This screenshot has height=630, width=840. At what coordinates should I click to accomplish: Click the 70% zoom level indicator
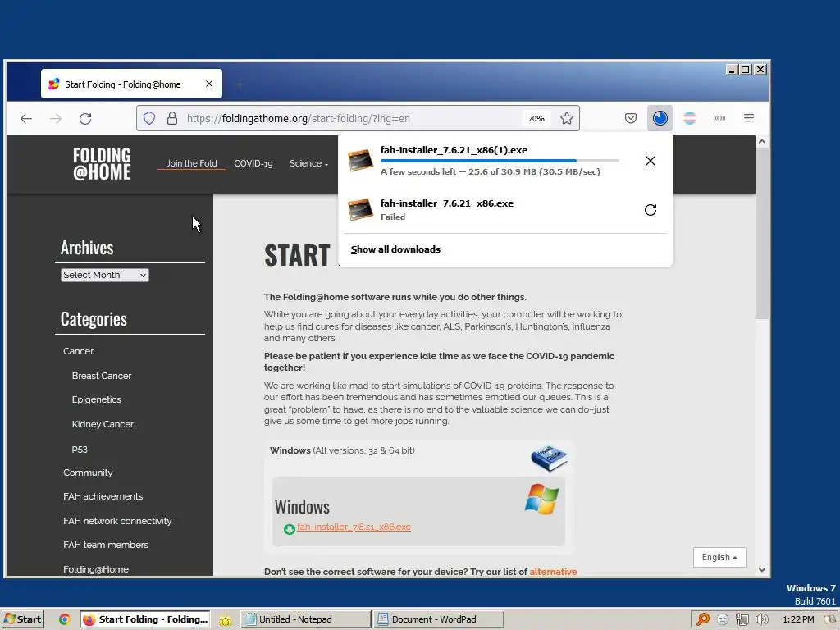(536, 118)
